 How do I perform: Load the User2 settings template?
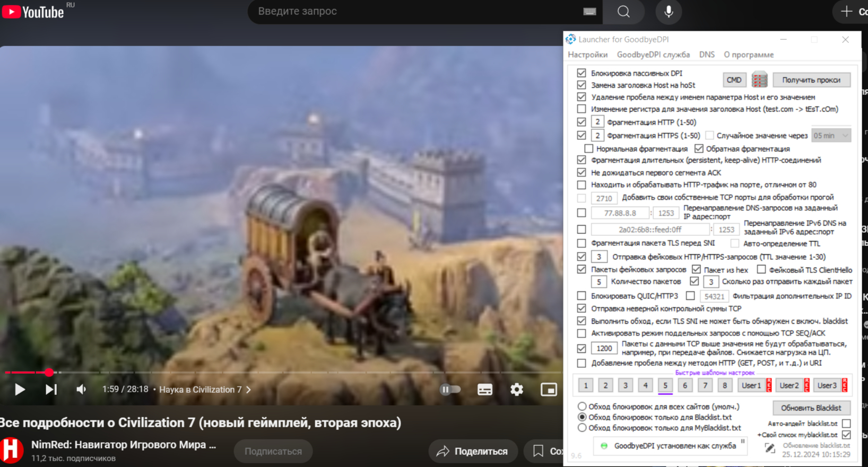tap(789, 385)
